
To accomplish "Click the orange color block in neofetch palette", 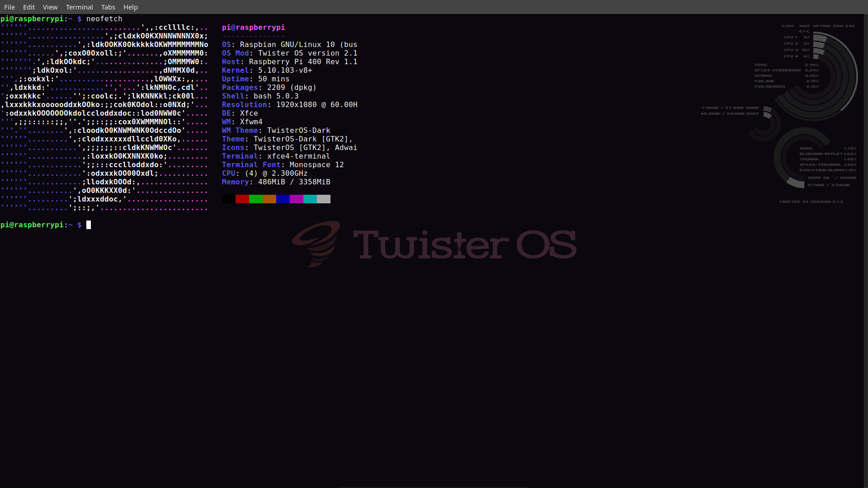I will coord(269,199).
